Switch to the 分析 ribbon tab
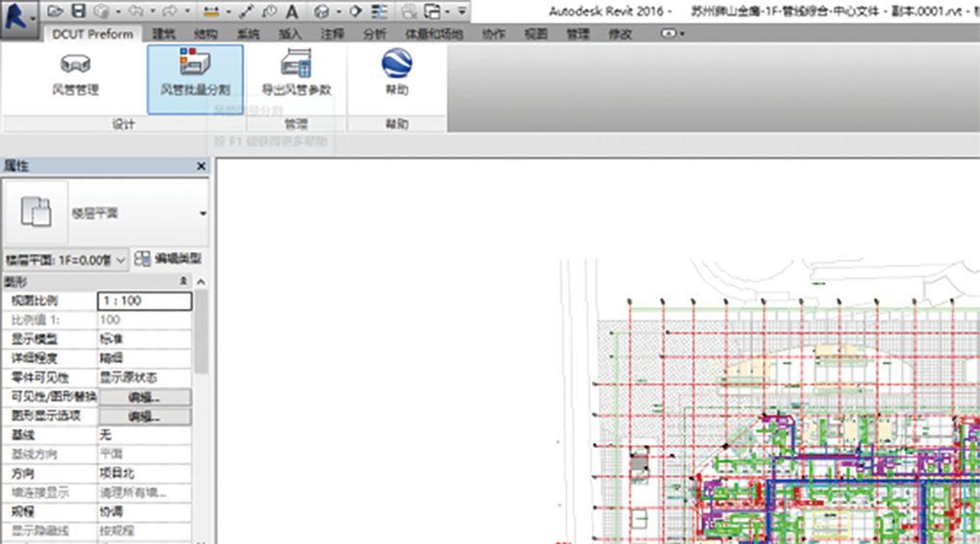 point(375,34)
